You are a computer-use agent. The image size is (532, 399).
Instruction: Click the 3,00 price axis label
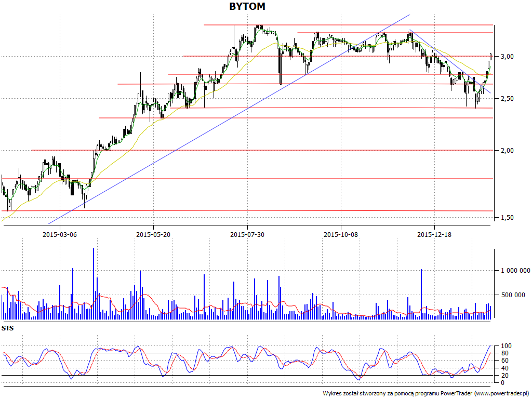click(507, 56)
